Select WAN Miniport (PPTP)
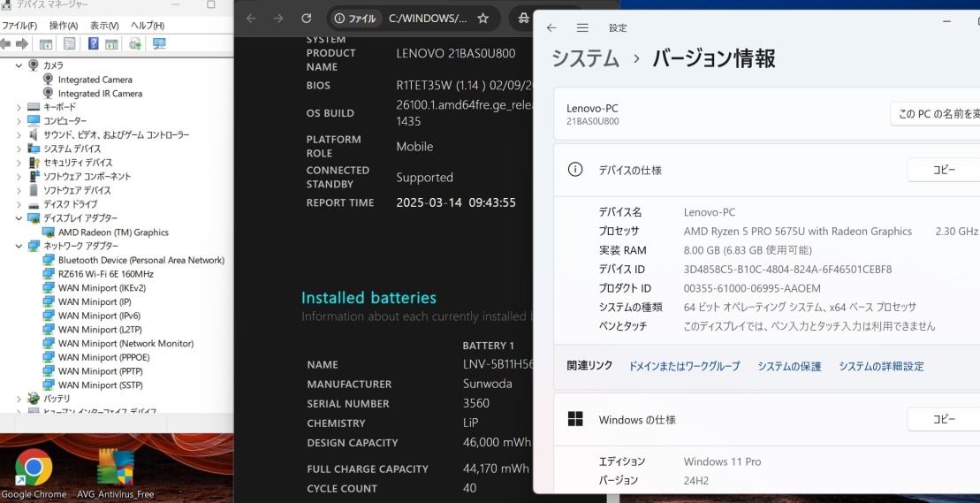The height and width of the screenshot is (503, 980). (x=101, y=371)
